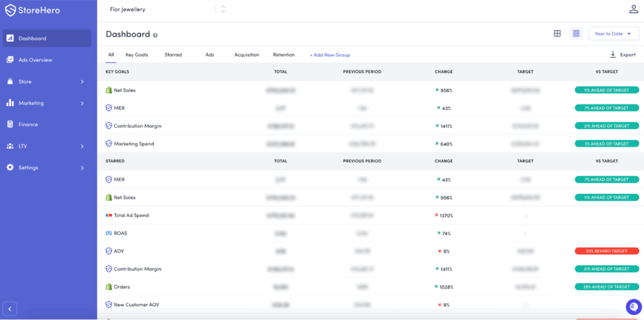Screen dimensions: 644x320
Task: Switch to the Key Goals tab
Action: click(136, 55)
